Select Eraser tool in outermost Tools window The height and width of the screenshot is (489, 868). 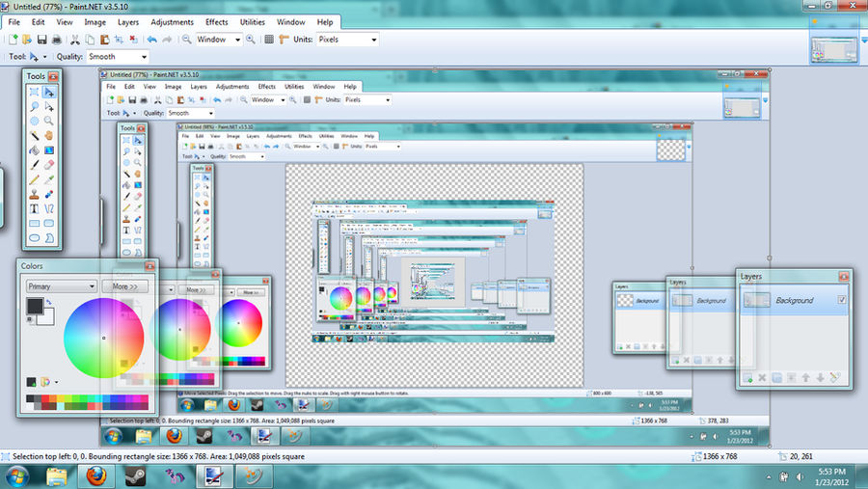pyautogui.click(x=49, y=165)
